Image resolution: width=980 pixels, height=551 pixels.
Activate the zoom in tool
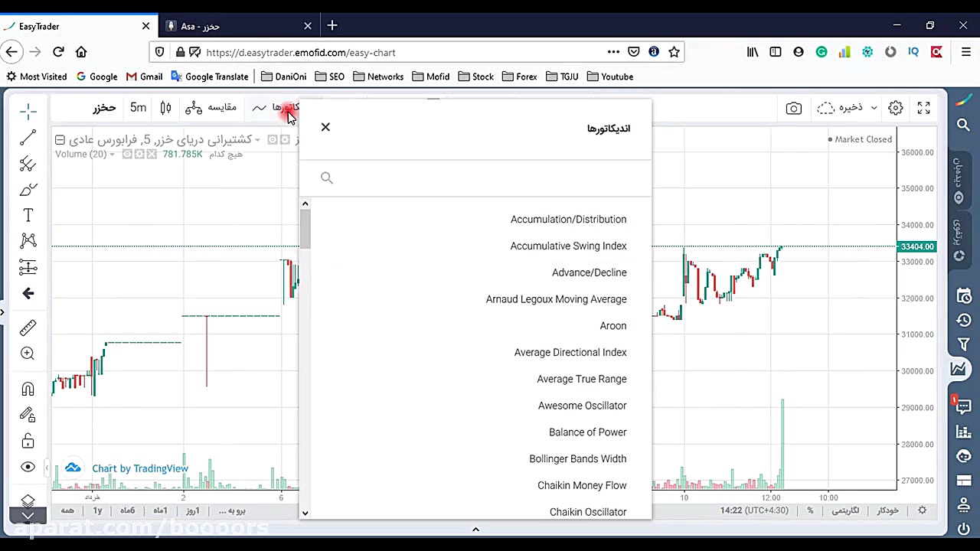(28, 354)
